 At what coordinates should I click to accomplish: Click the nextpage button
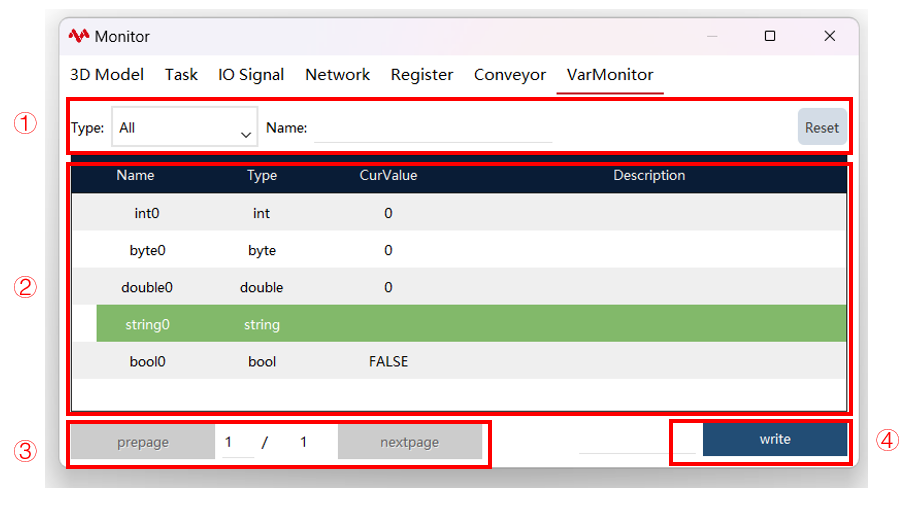coord(410,442)
